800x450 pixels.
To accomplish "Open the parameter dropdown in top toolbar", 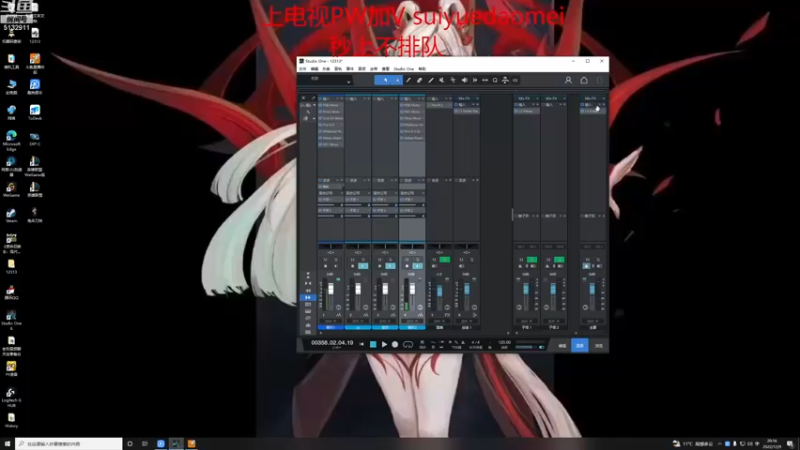I will (348, 81).
